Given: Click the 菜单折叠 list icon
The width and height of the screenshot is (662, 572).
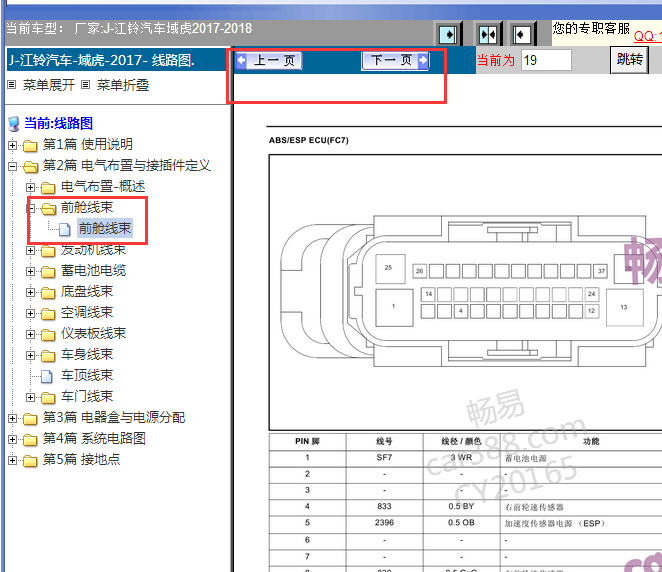Looking at the screenshot, I should tap(86, 85).
